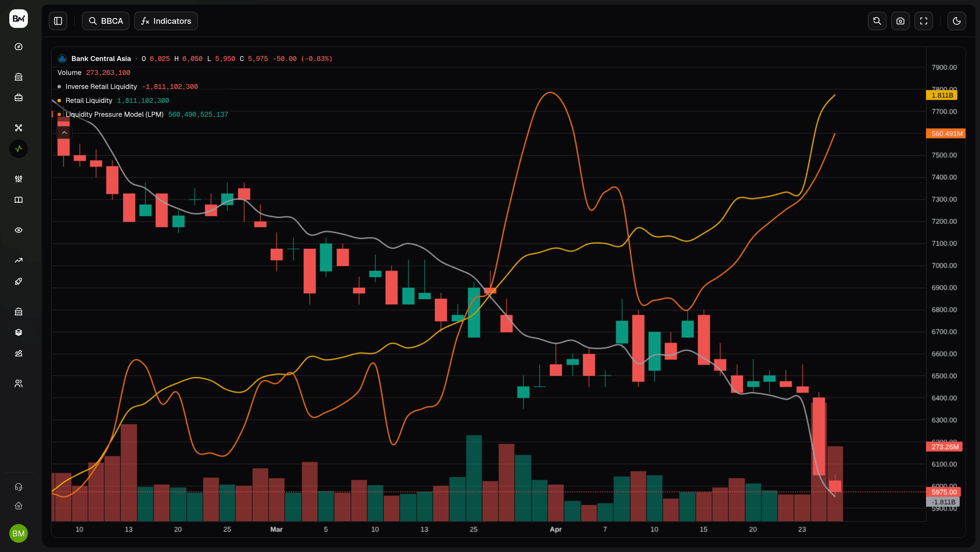This screenshot has height=552, width=980.
Task: Open the headset support icon
Action: point(19,487)
